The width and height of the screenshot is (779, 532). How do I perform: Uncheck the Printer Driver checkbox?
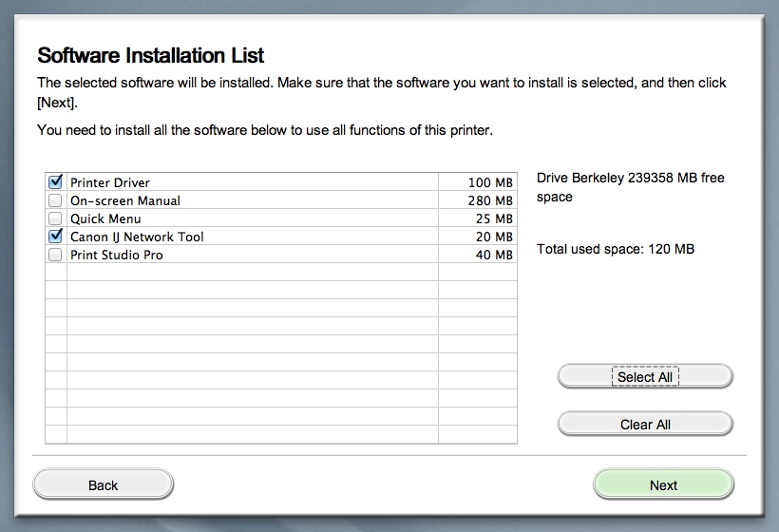(55, 181)
